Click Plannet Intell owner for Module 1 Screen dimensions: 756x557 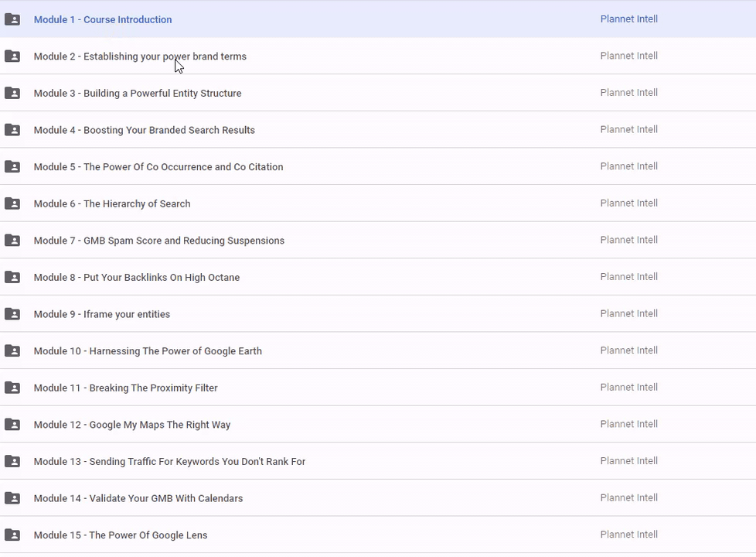click(x=628, y=19)
